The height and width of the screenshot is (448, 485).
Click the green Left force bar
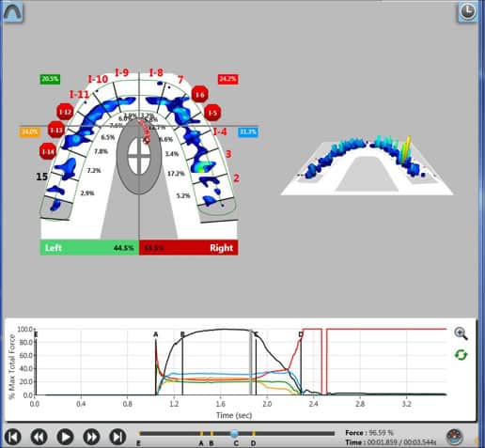tap(89, 248)
